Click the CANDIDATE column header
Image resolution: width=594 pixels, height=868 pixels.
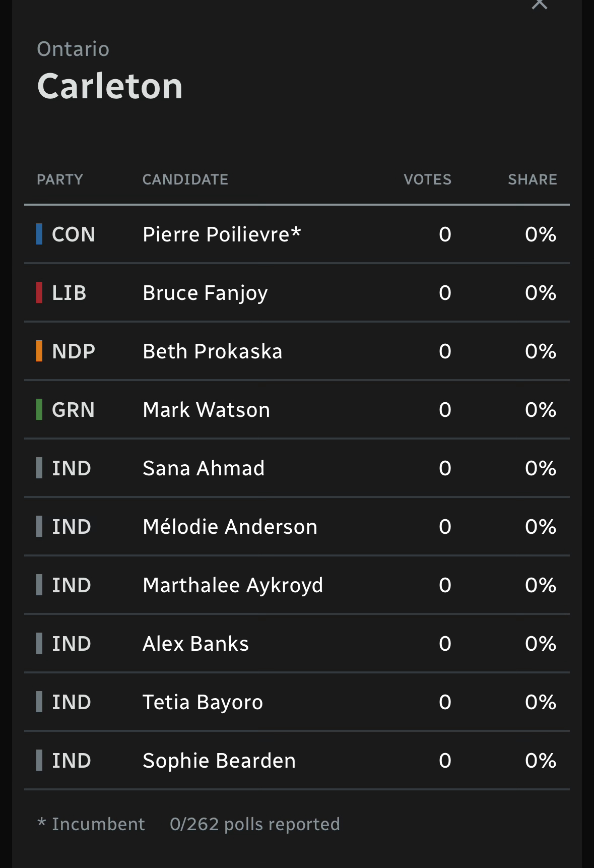click(185, 179)
